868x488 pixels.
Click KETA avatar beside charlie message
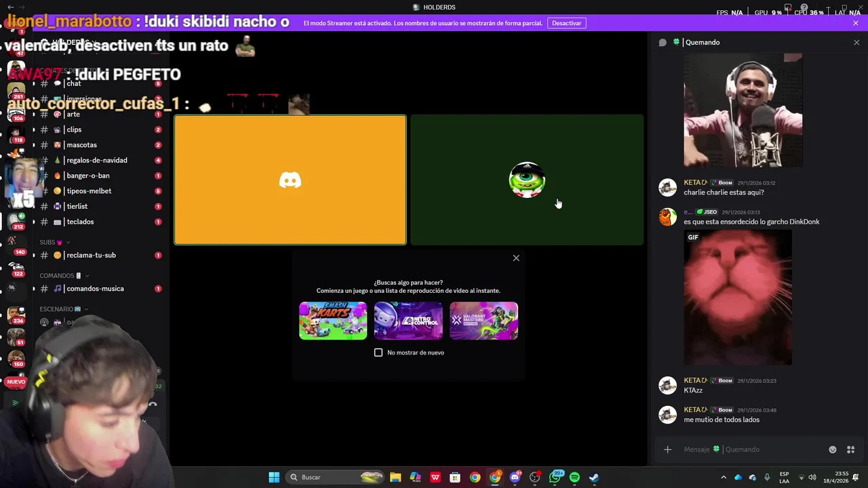coord(668,188)
